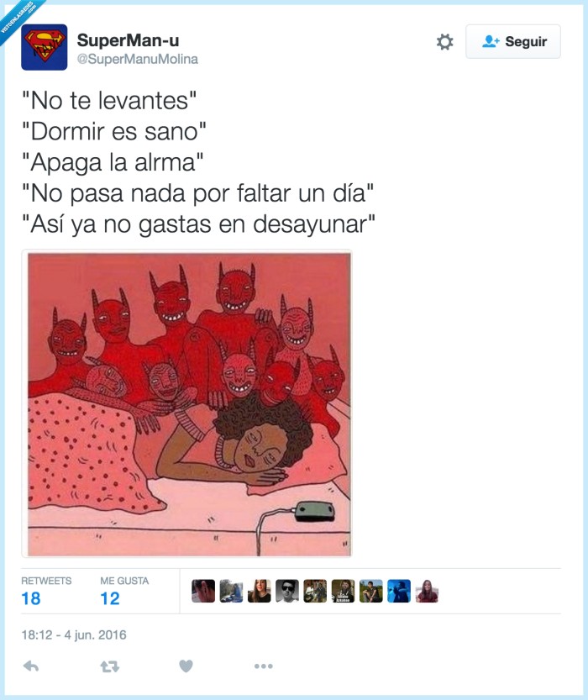Screen dimensions: 588x700
Task: View the 12 Me gusta count
Action: (x=110, y=598)
